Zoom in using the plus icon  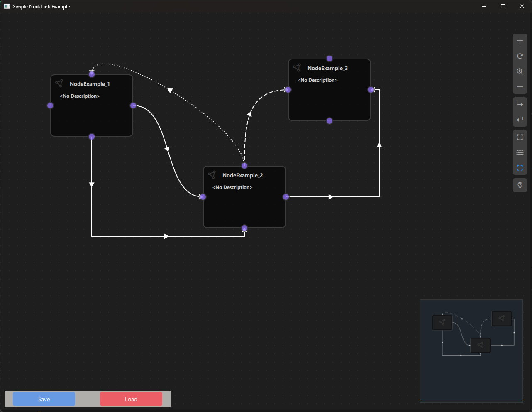pyautogui.click(x=520, y=40)
